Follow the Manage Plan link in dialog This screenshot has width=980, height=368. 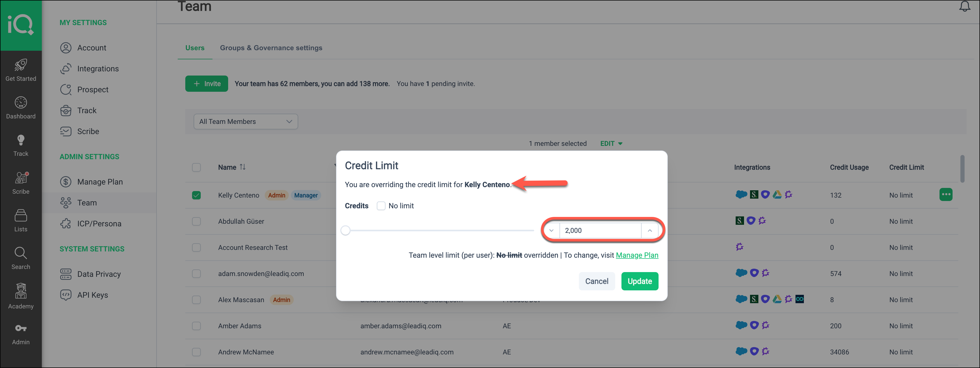pyautogui.click(x=637, y=255)
